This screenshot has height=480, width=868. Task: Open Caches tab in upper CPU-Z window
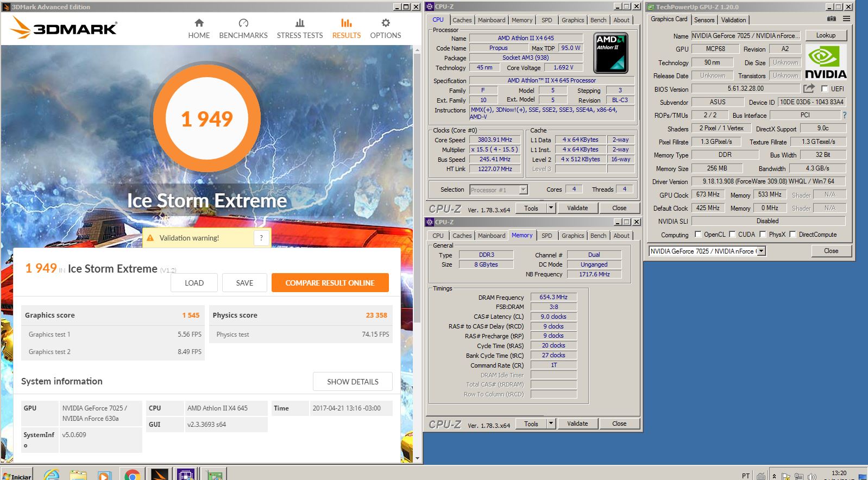pyautogui.click(x=462, y=20)
